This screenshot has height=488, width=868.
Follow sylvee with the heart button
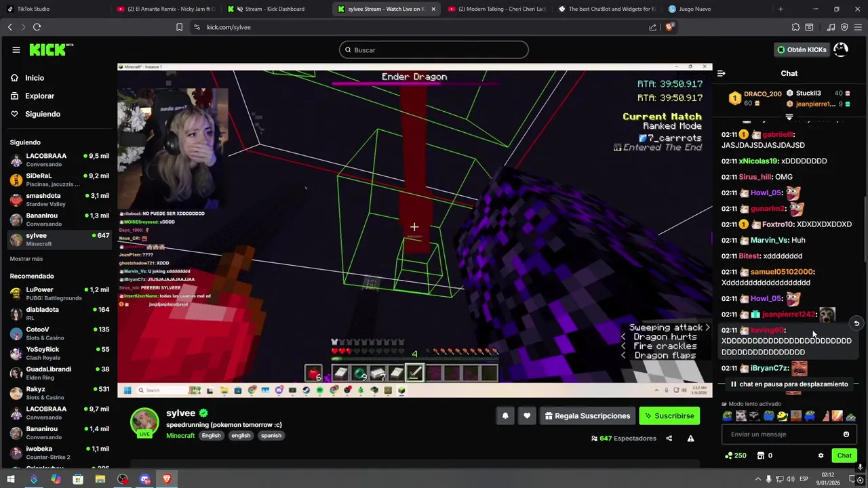click(x=527, y=415)
